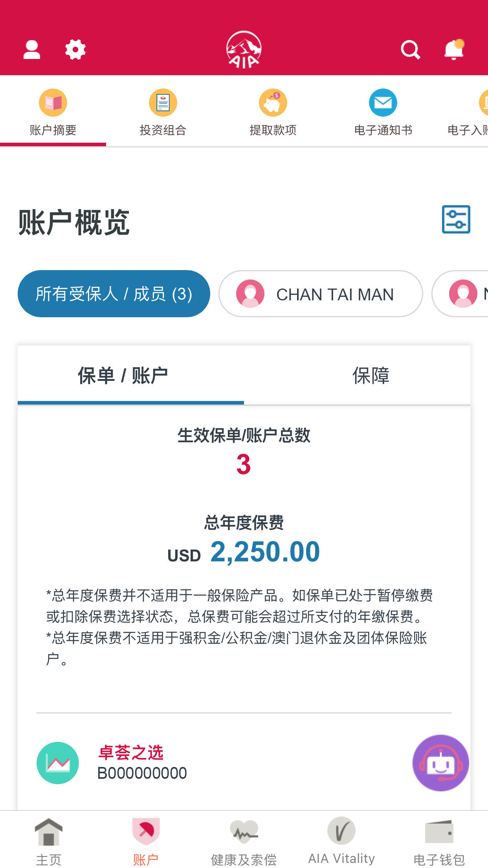
Task: Filter by CHAN TAI MAN
Action: [x=321, y=294]
